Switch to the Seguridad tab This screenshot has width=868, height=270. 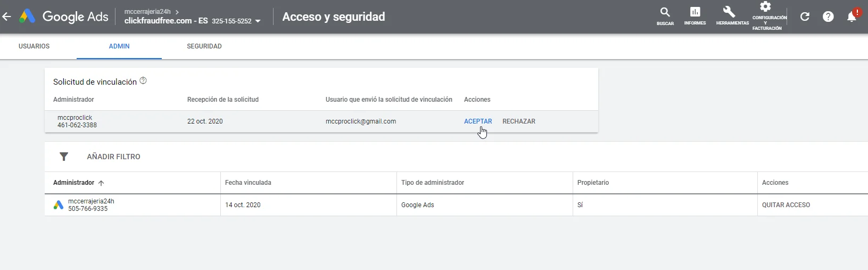pyautogui.click(x=204, y=46)
